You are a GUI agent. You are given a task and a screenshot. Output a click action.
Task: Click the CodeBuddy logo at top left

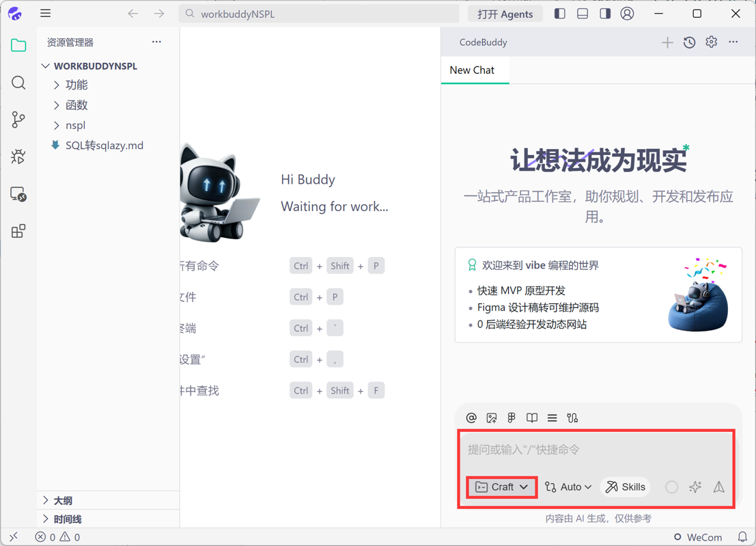[x=15, y=14]
